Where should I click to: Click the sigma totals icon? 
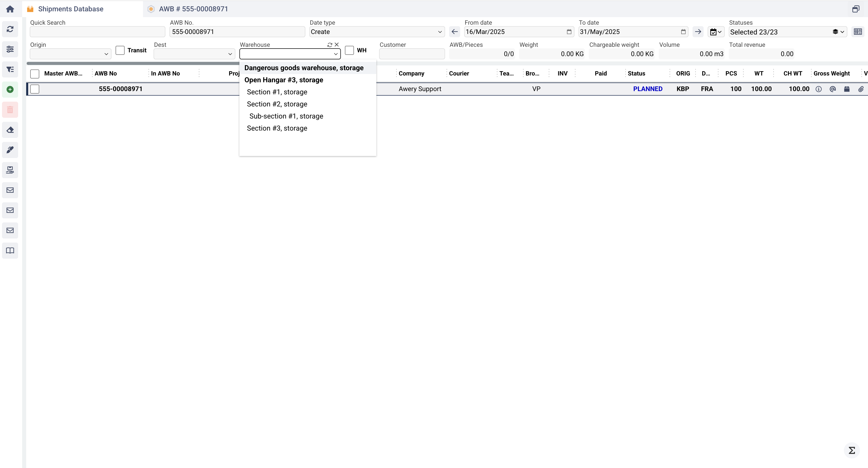click(x=851, y=450)
